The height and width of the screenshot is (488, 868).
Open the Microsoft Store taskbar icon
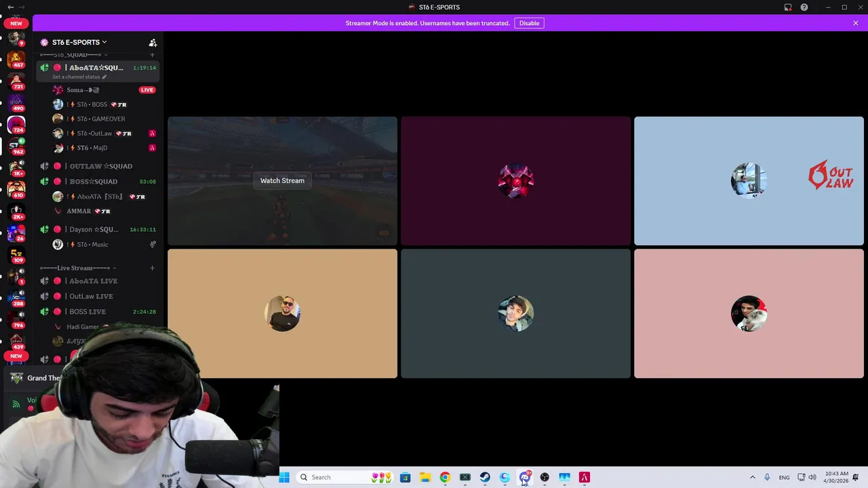(x=405, y=477)
